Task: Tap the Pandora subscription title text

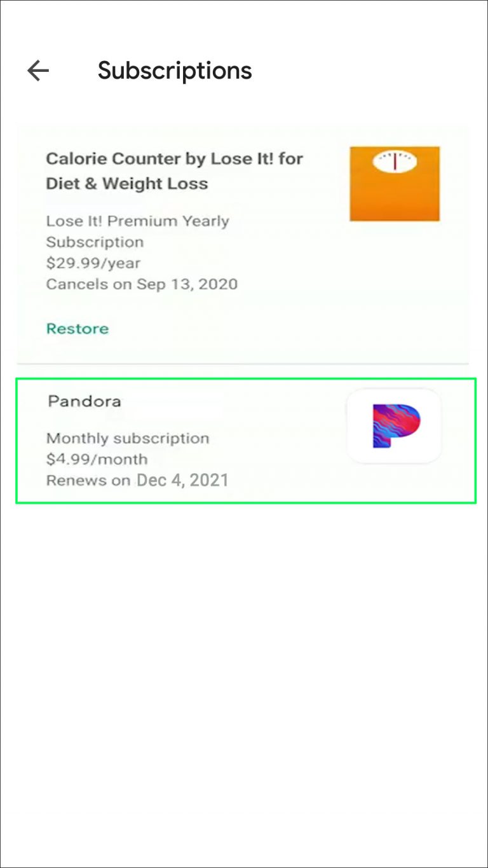Action: pos(84,401)
